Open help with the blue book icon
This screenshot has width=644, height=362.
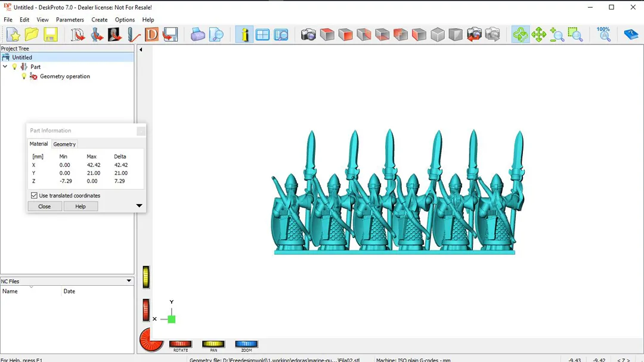coord(631,35)
